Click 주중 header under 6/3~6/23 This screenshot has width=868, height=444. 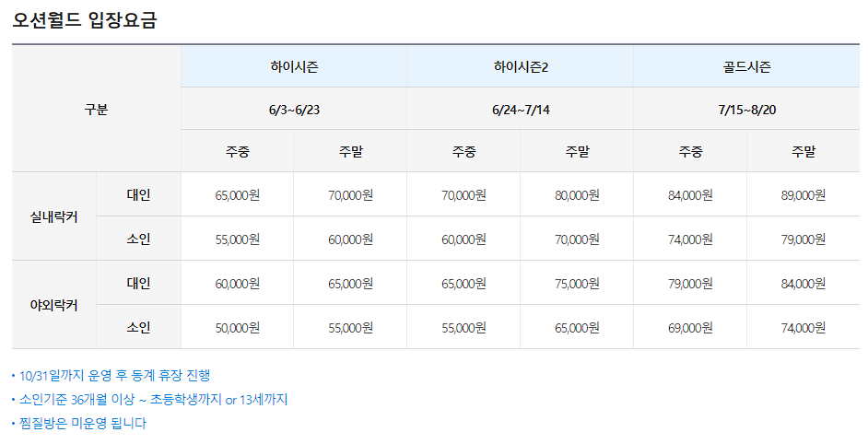point(237,151)
